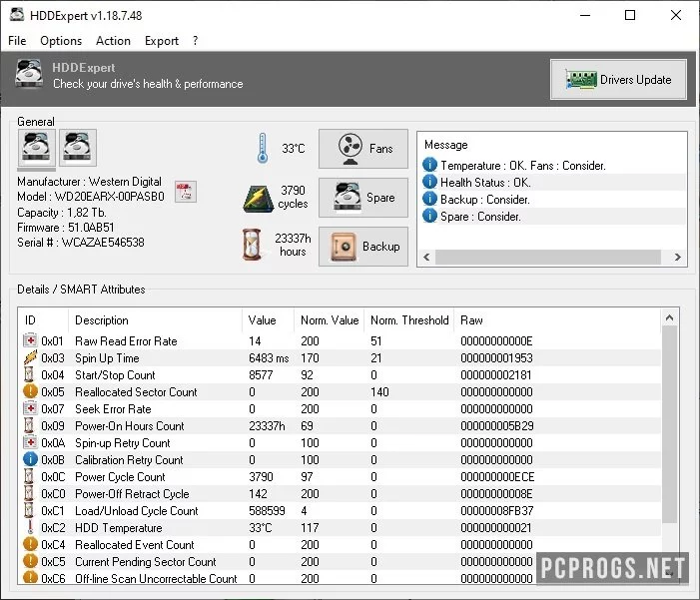
Task: Open the Export menu
Action: [161, 41]
